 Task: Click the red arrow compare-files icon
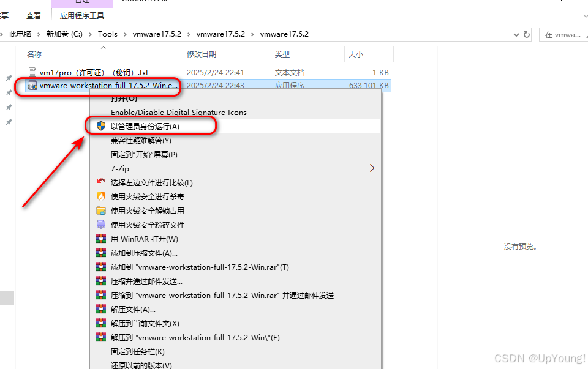101,182
